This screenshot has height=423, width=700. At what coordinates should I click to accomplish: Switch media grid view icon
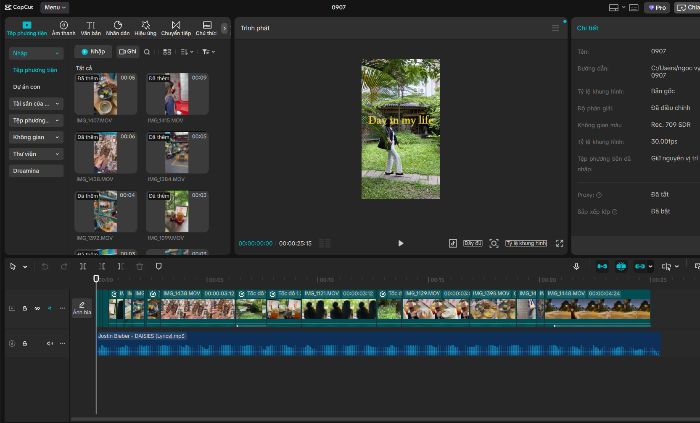tap(167, 52)
